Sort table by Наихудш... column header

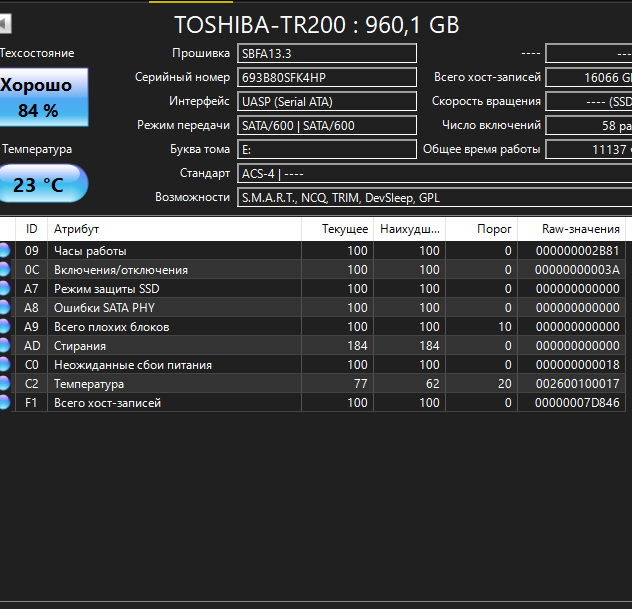(x=410, y=229)
